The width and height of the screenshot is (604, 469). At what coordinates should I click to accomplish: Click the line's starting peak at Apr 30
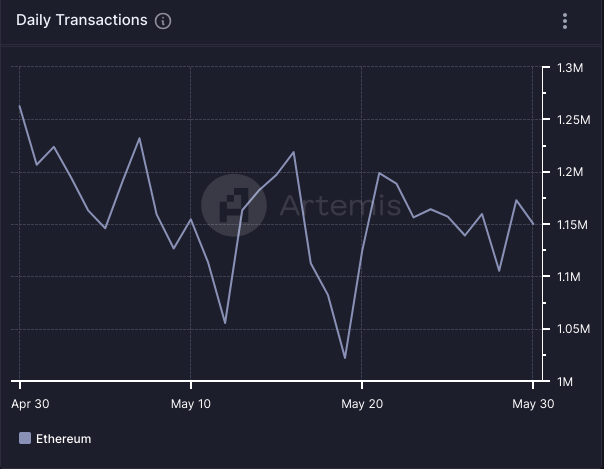point(20,106)
